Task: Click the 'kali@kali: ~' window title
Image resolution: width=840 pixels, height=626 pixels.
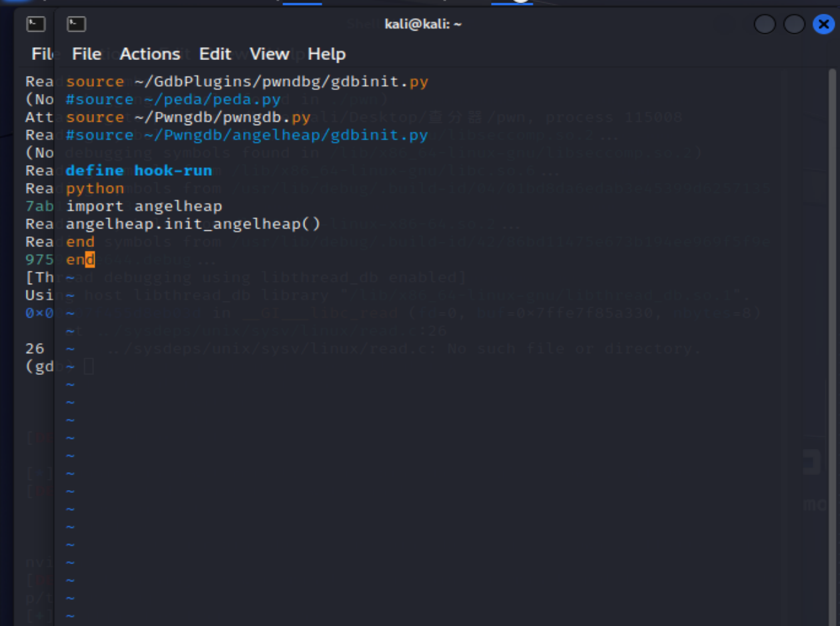Action: click(423, 25)
